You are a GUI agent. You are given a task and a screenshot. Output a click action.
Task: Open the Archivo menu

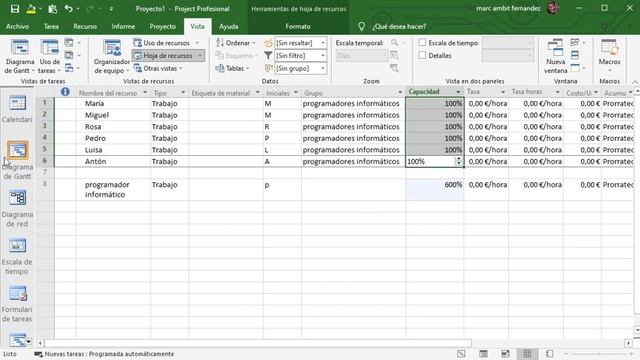18,27
